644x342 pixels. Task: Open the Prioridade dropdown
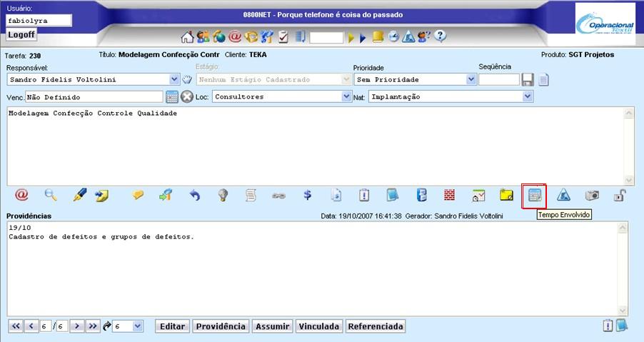click(x=471, y=79)
